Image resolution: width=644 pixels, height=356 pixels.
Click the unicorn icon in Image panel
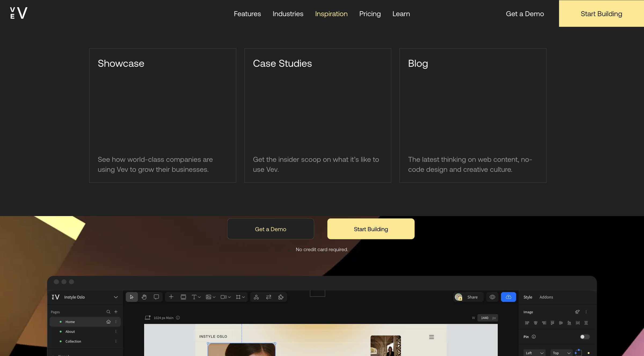click(577, 312)
